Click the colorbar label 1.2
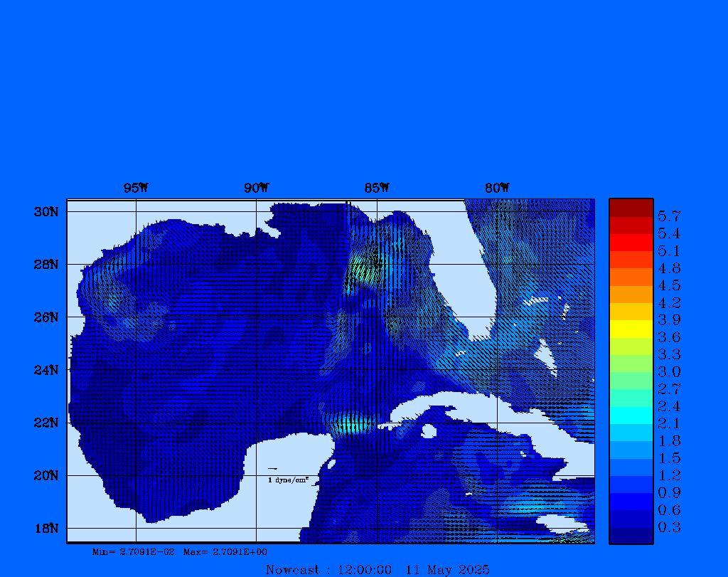728x577 pixels. tap(669, 475)
